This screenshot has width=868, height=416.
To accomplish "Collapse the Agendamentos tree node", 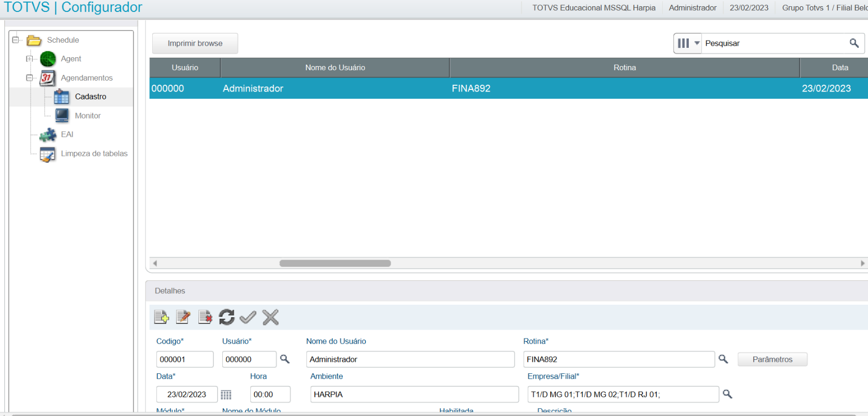I will [x=29, y=78].
